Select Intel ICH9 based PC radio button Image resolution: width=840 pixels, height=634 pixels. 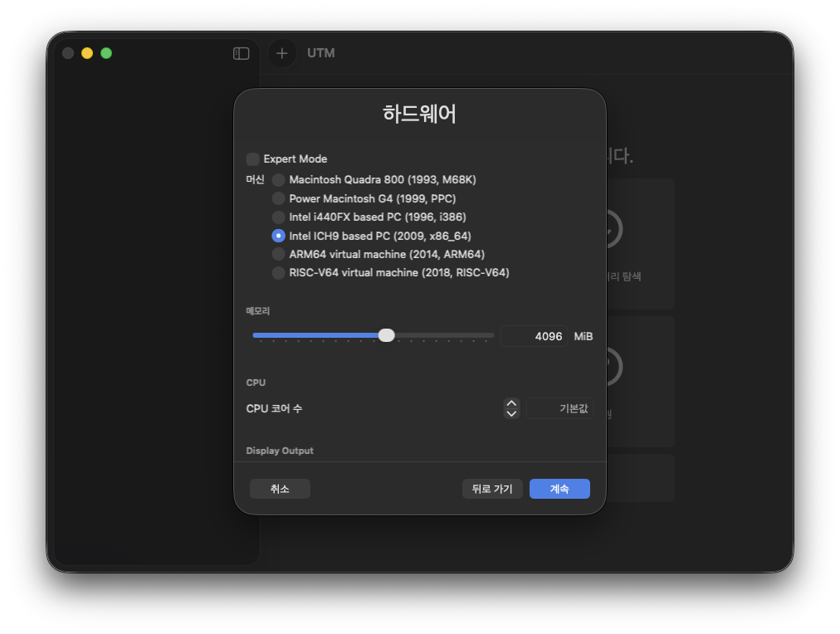[279, 236]
